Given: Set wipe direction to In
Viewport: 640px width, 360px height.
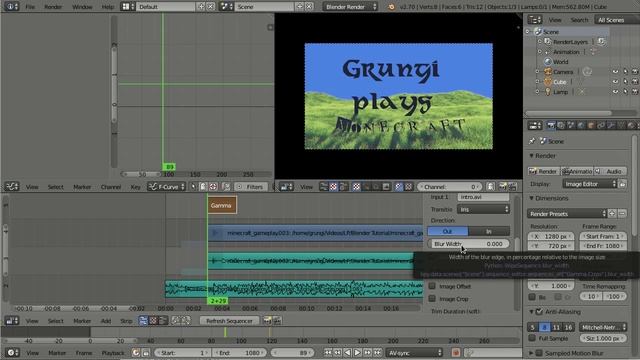Looking at the screenshot, I should click(489, 231).
